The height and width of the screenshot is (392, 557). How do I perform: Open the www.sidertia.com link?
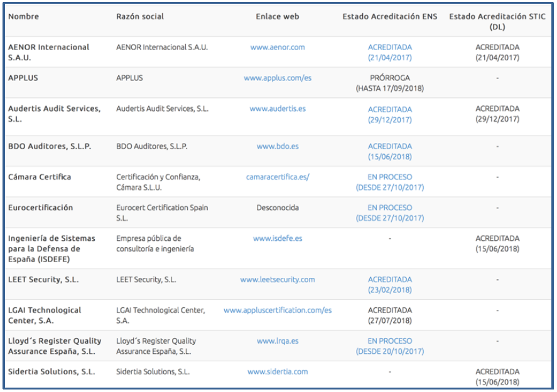[x=278, y=372]
